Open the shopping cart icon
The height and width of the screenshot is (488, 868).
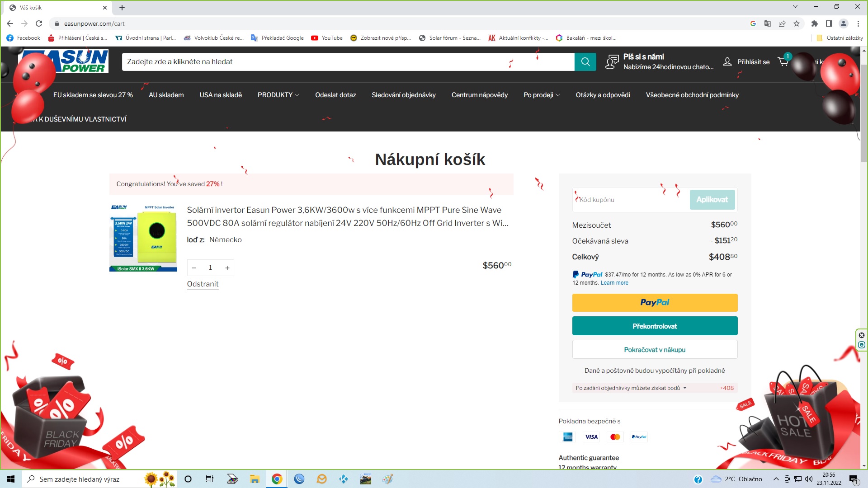click(x=783, y=62)
